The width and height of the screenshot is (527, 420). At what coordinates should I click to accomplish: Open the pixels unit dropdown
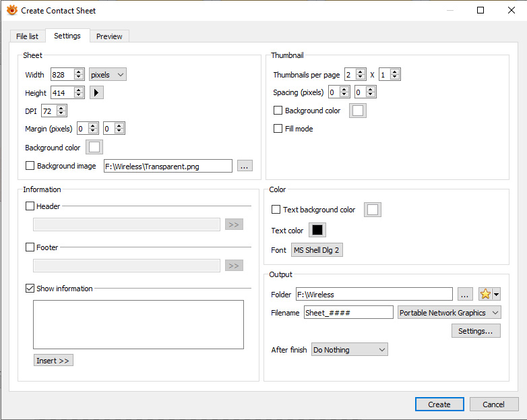pos(108,74)
